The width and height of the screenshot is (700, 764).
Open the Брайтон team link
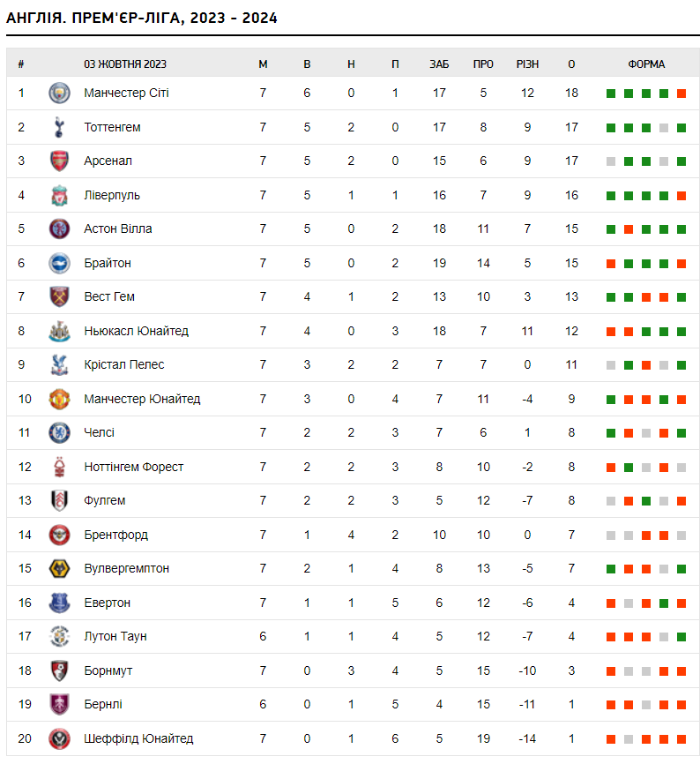(x=108, y=263)
